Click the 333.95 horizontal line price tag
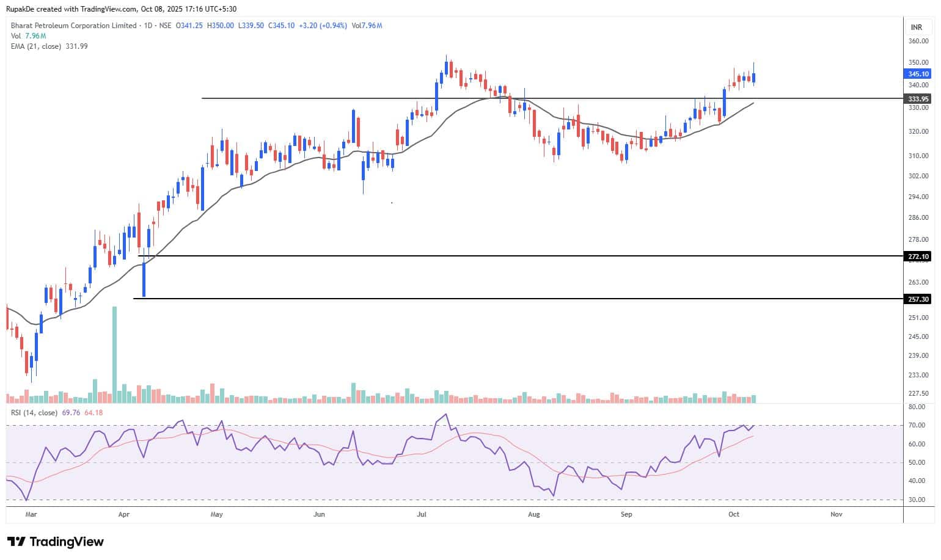Image resolution: width=941 pixels, height=560 pixels. pyautogui.click(x=918, y=99)
